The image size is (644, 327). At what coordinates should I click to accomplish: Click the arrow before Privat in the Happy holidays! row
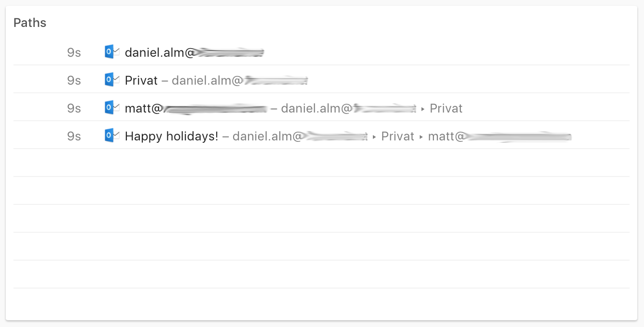374,137
